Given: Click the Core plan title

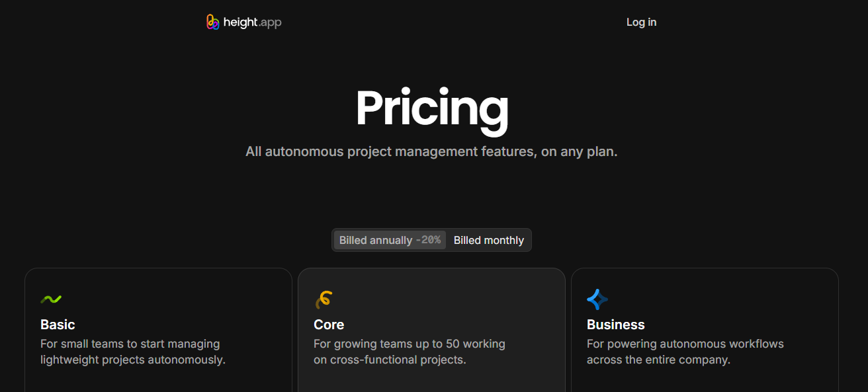Looking at the screenshot, I should [x=329, y=325].
